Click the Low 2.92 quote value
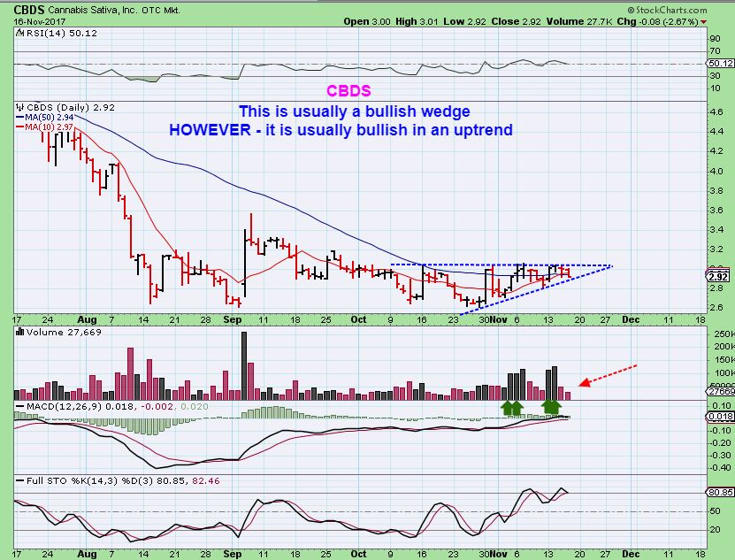 [x=465, y=21]
